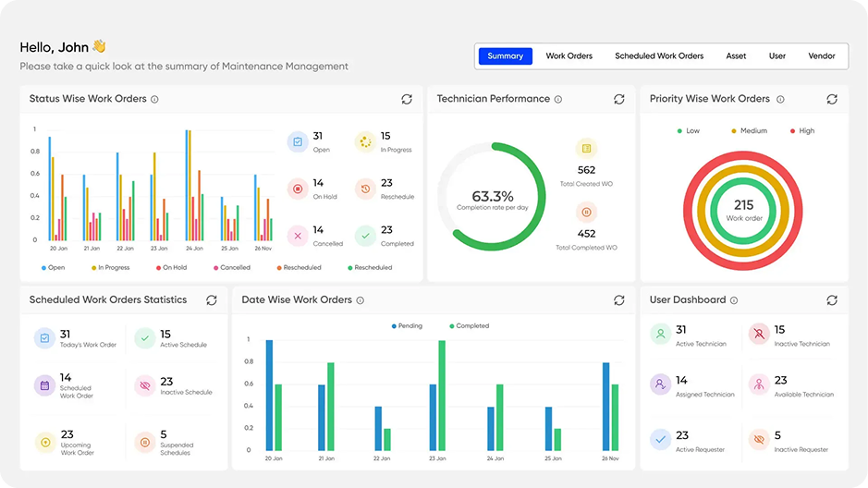Select the Summary tab
868x488 pixels.
pyautogui.click(x=506, y=55)
